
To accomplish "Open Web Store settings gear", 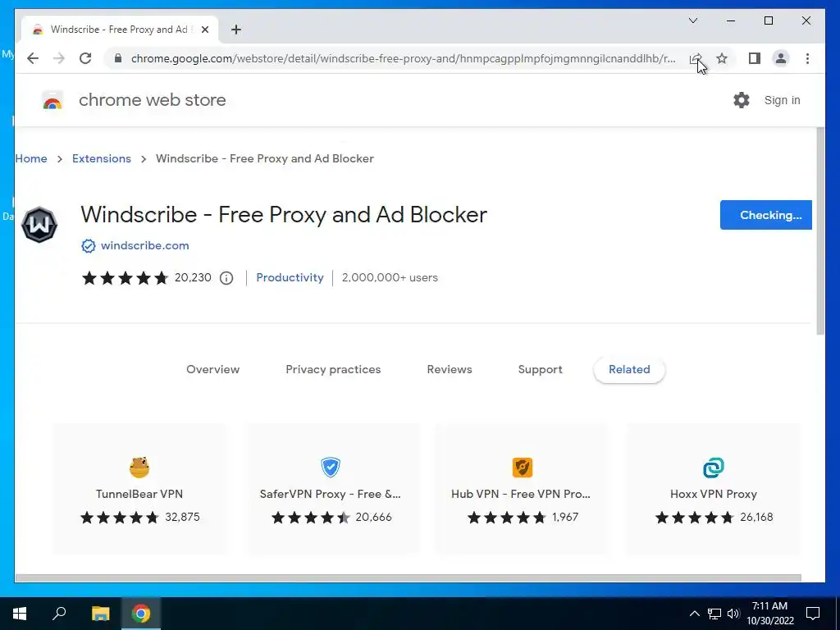I will (x=742, y=100).
